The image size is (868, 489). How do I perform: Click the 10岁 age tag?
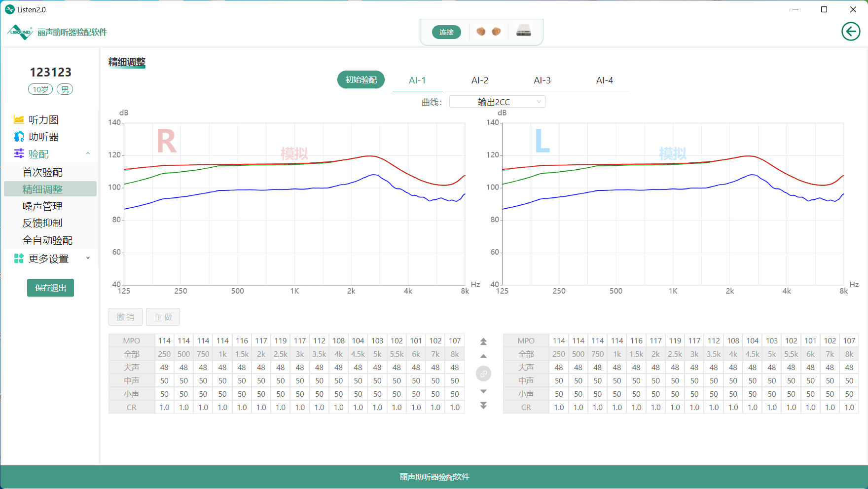(40, 89)
